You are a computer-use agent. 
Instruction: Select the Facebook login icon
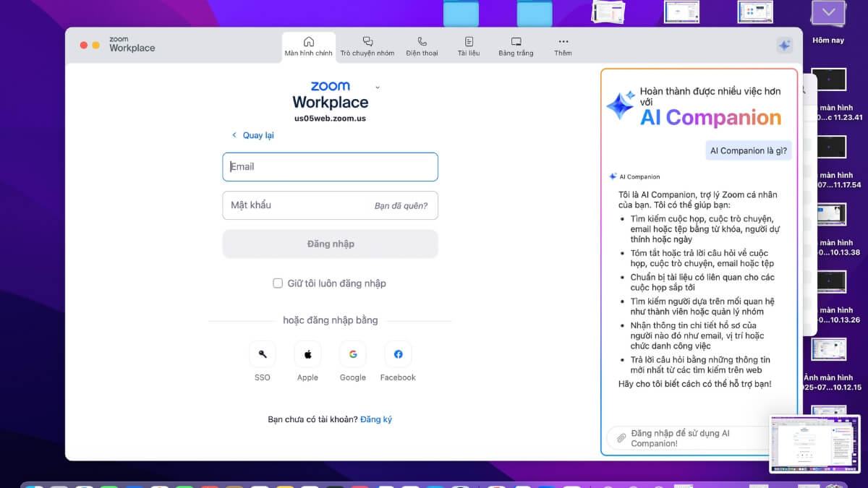(398, 354)
